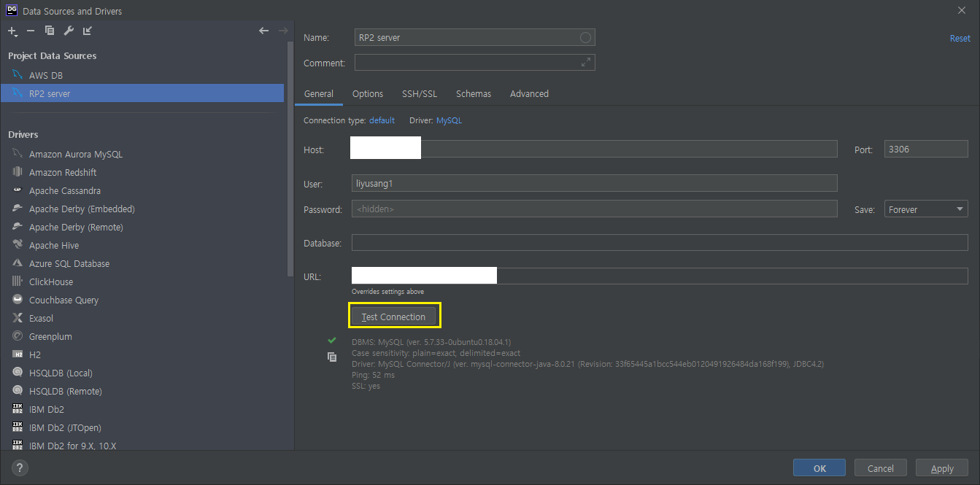Click the Make Global toolbar icon
Screen dimensions: 980x485
pyautogui.click(x=88, y=31)
